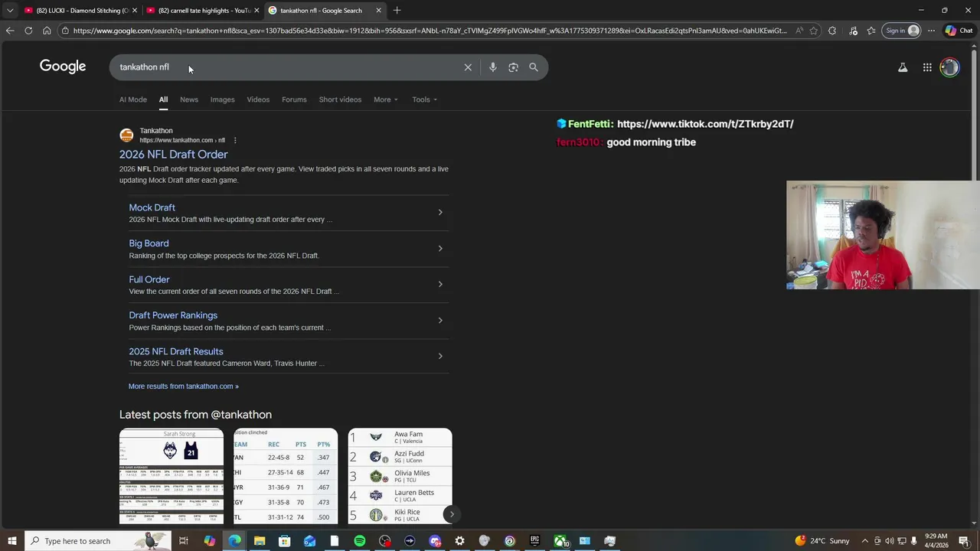Open Settings gear in the taskbar

click(x=459, y=541)
